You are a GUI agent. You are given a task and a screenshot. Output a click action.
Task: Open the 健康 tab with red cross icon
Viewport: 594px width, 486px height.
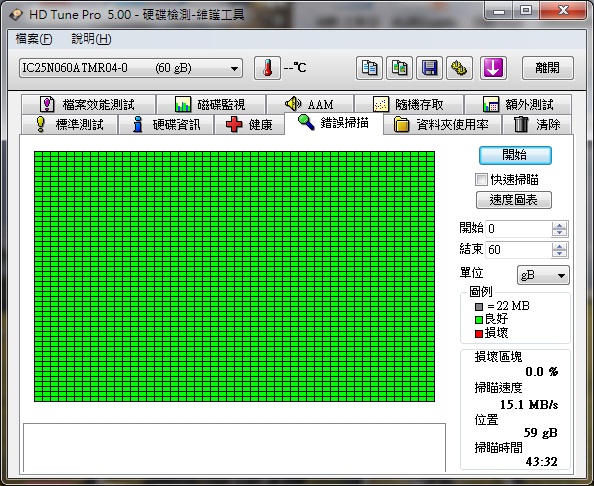click(x=249, y=125)
